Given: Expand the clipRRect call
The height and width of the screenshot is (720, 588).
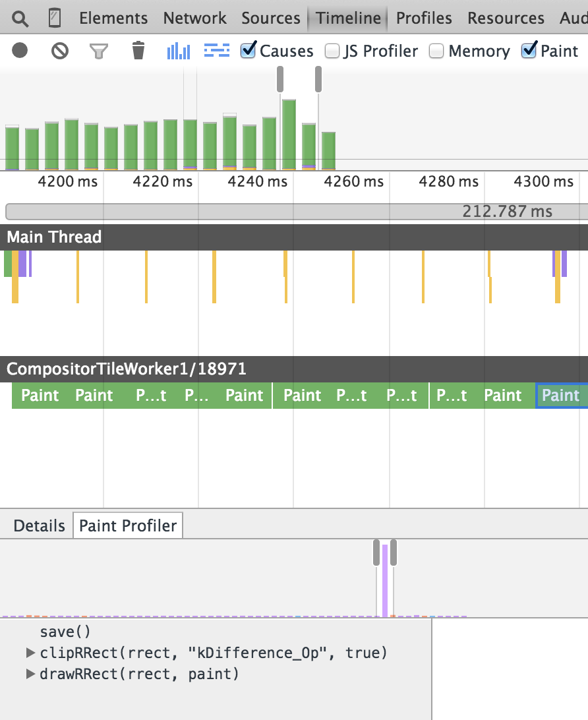Looking at the screenshot, I should pyautogui.click(x=31, y=653).
